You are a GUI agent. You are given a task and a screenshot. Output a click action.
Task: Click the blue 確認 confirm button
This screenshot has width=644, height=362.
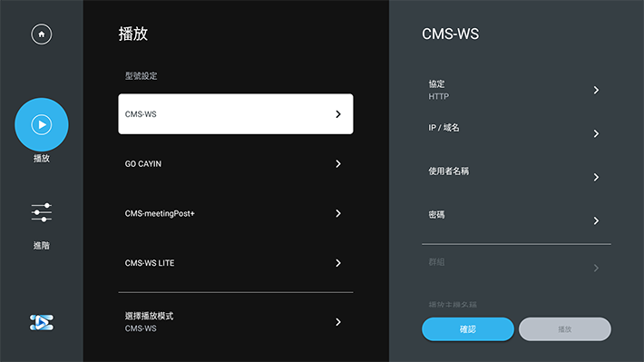coord(468,328)
